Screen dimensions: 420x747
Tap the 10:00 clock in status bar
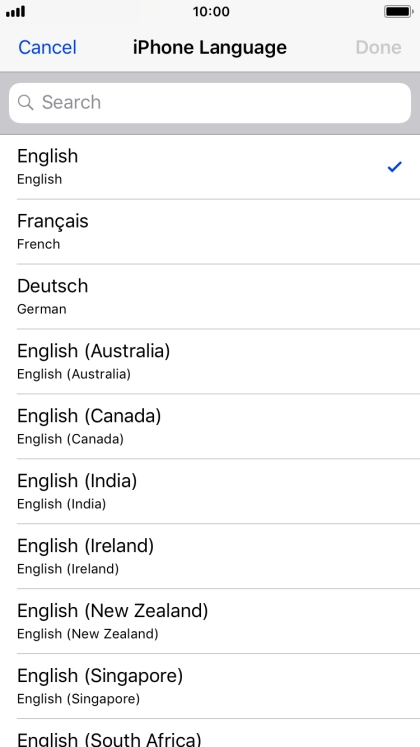[211, 11]
